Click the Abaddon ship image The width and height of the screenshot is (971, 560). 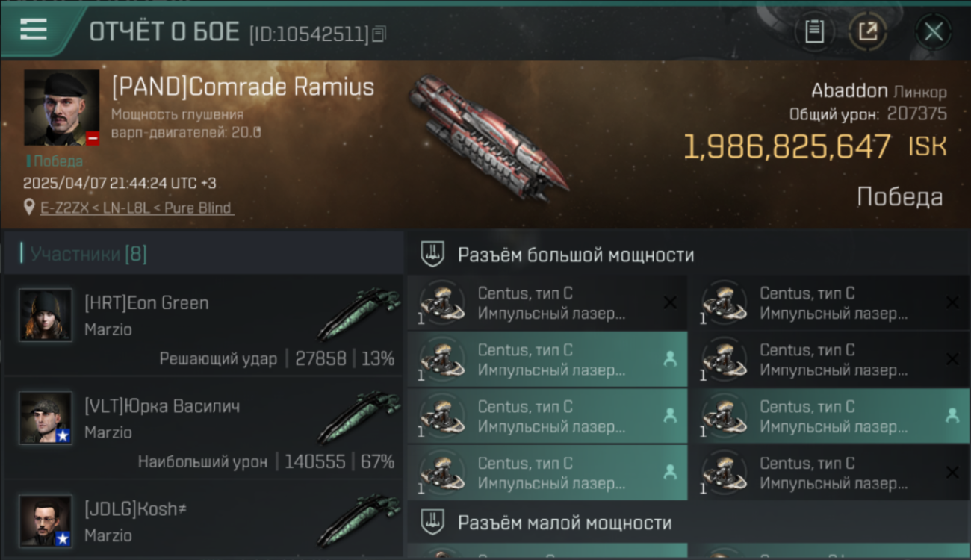(488, 136)
